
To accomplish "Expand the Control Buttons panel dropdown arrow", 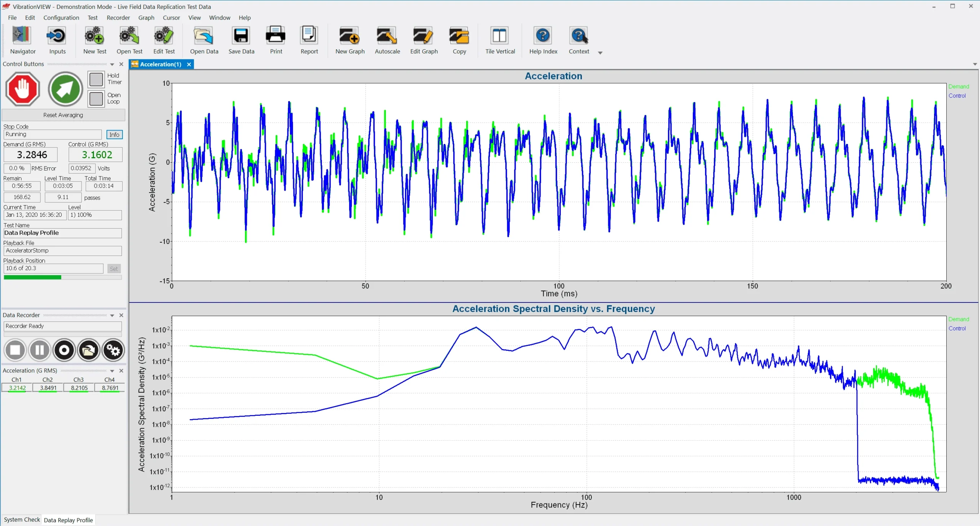I will pyautogui.click(x=112, y=64).
